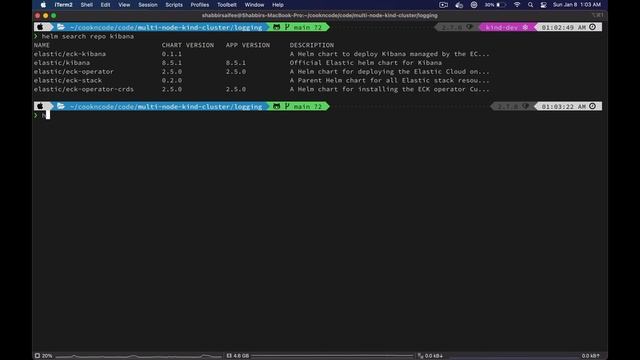Open the Wi-Fi status menu
This screenshot has width=640, height=360.
(517, 5)
